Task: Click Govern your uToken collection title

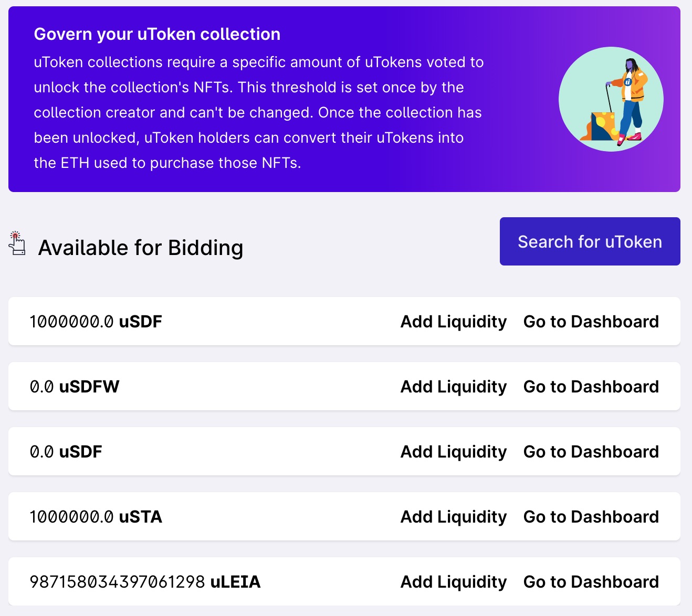Action: pos(157,34)
